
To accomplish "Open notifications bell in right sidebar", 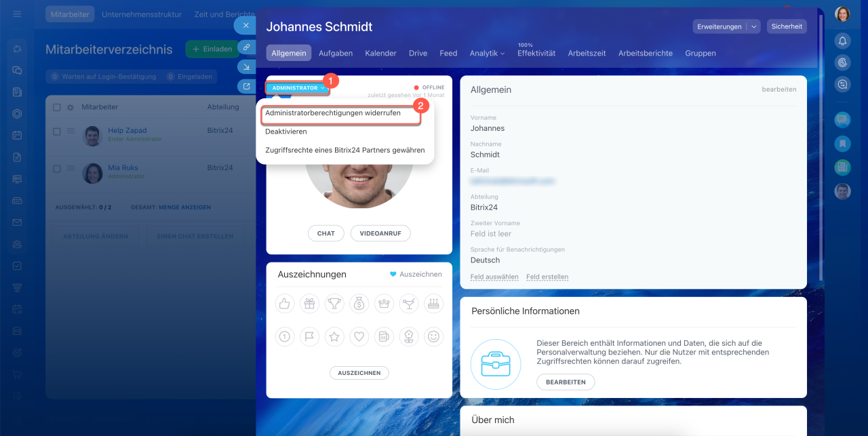I will pyautogui.click(x=842, y=41).
